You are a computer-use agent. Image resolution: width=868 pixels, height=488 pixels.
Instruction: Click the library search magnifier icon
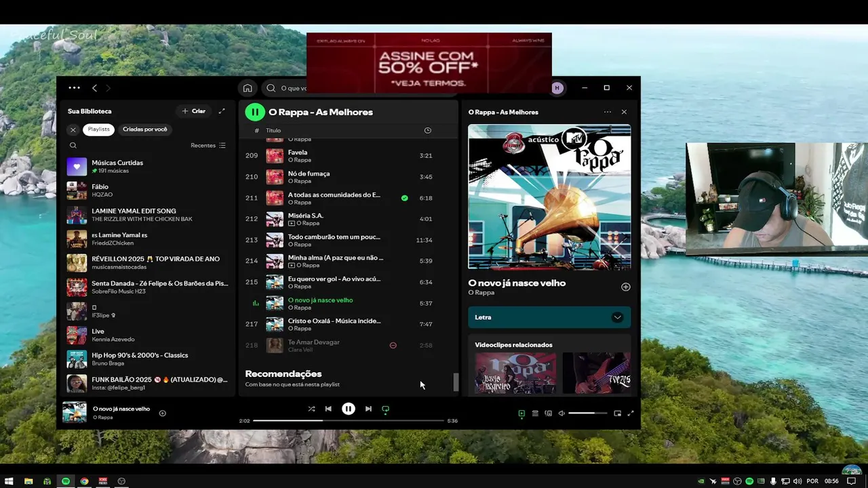point(73,145)
